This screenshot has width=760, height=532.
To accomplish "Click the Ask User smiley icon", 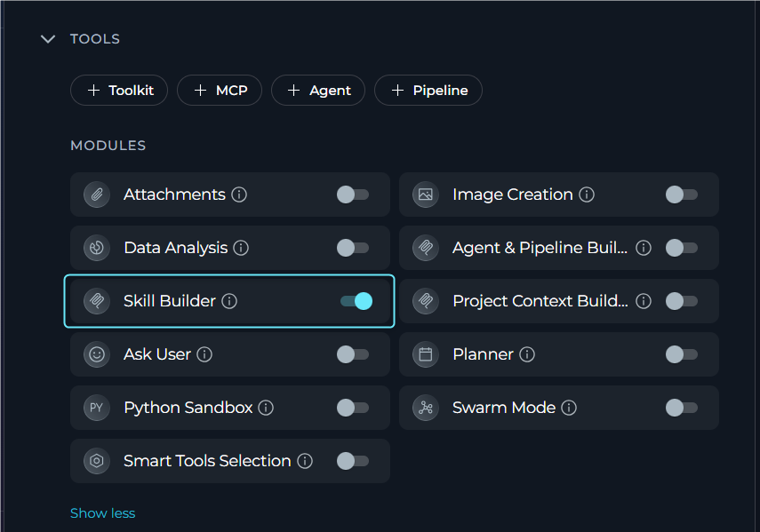I will pos(97,354).
